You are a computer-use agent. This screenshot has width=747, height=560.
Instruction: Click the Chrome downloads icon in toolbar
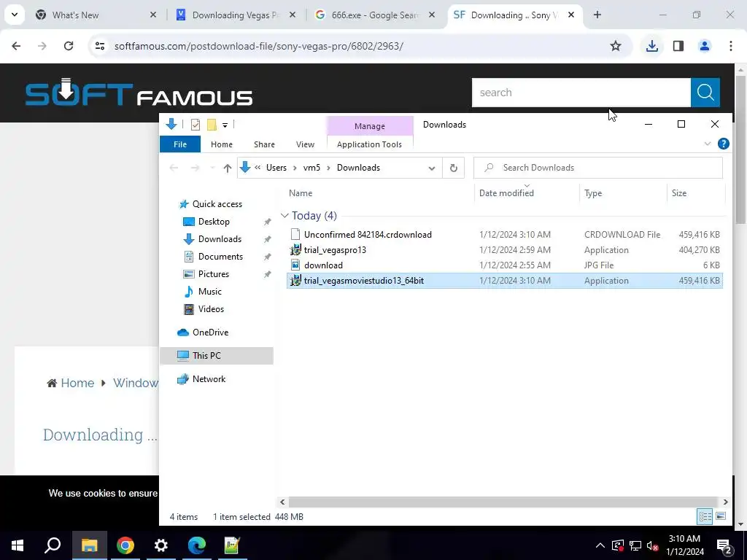[651, 46]
